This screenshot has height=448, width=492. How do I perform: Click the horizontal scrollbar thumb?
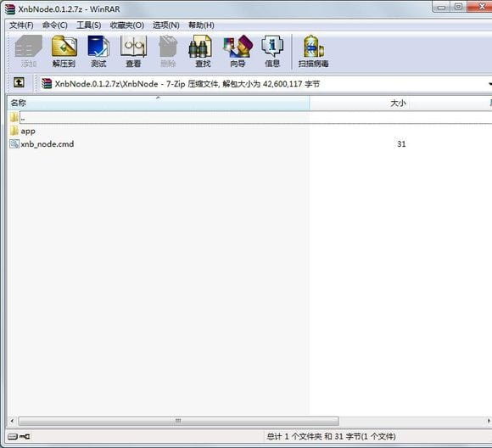click(178, 421)
